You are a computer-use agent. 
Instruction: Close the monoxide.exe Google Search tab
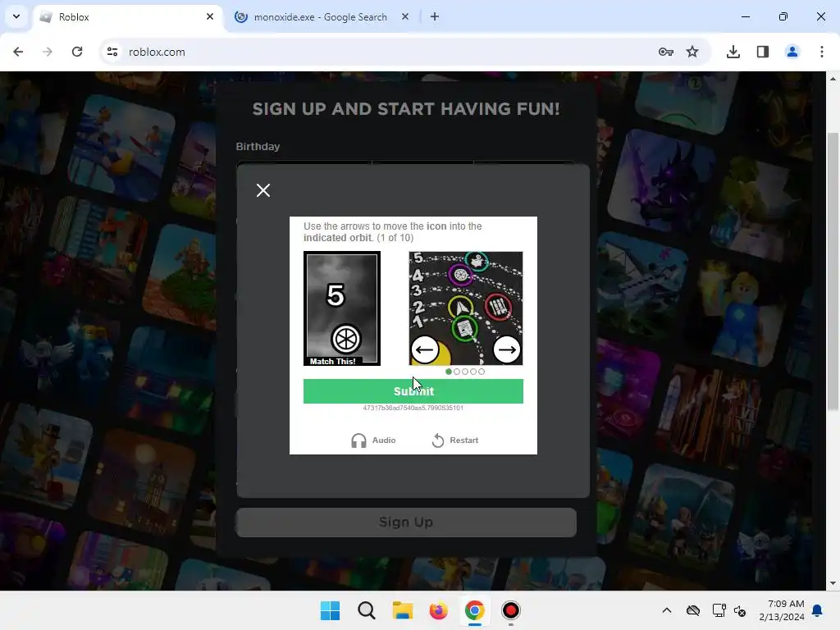tap(405, 16)
